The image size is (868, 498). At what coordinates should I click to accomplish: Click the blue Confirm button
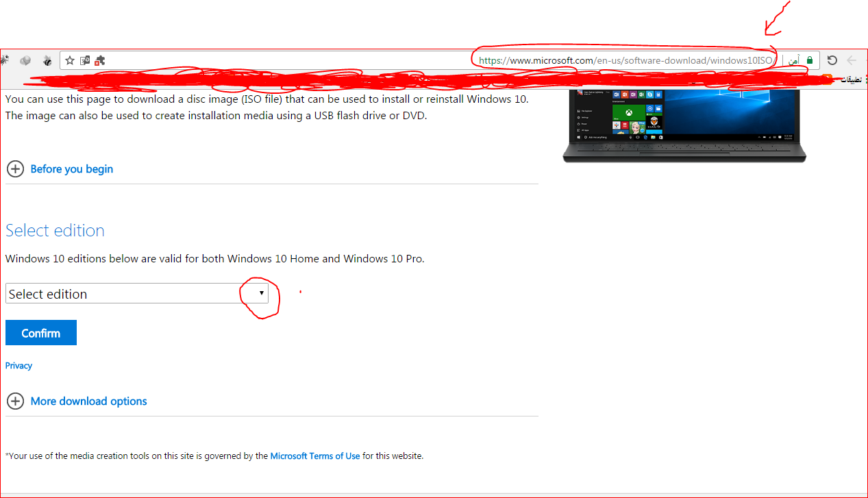(41, 332)
